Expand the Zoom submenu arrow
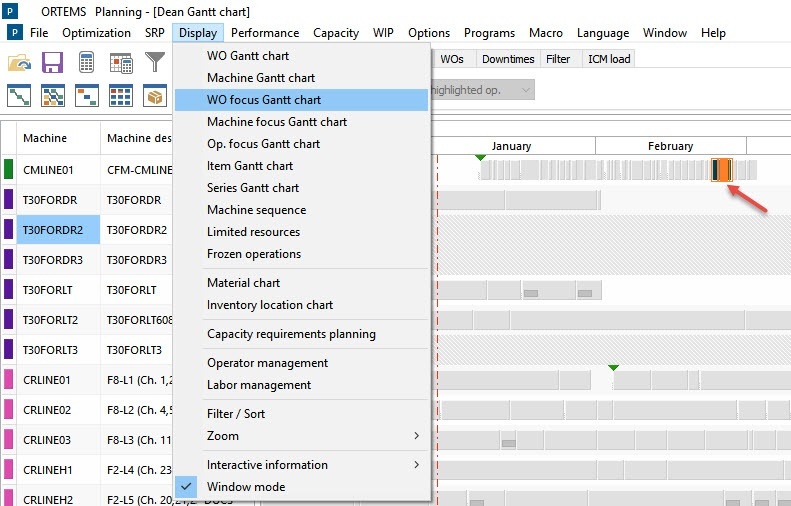Screen dimensions: 791x506 point(416,435)
